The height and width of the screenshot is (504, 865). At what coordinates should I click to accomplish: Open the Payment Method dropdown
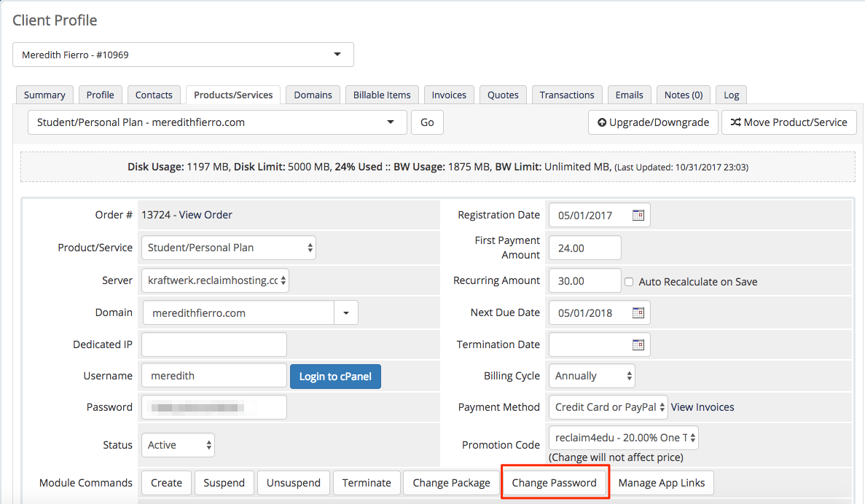coord(608,407)
